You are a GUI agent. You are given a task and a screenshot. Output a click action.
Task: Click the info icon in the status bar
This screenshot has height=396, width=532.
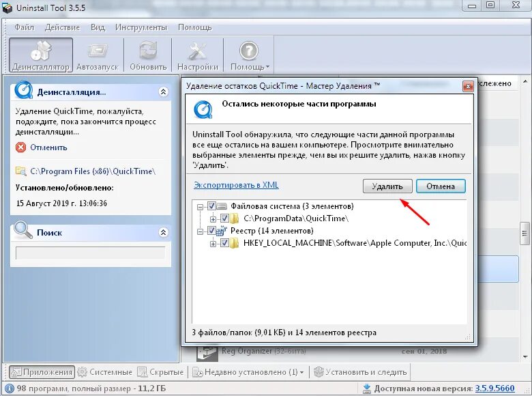click(x=10, y=388)
